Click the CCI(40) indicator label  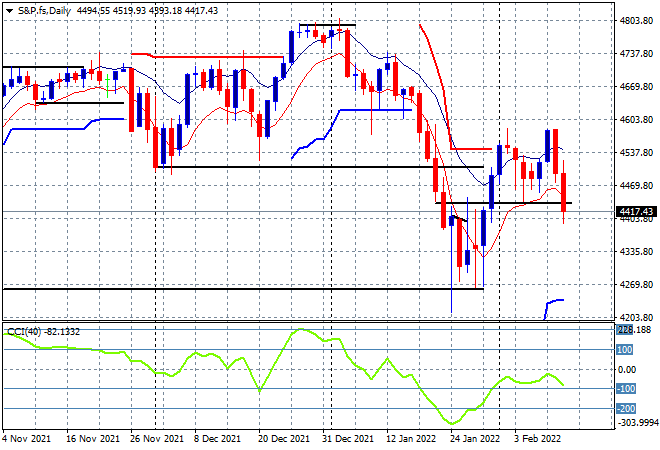[24, 332]
